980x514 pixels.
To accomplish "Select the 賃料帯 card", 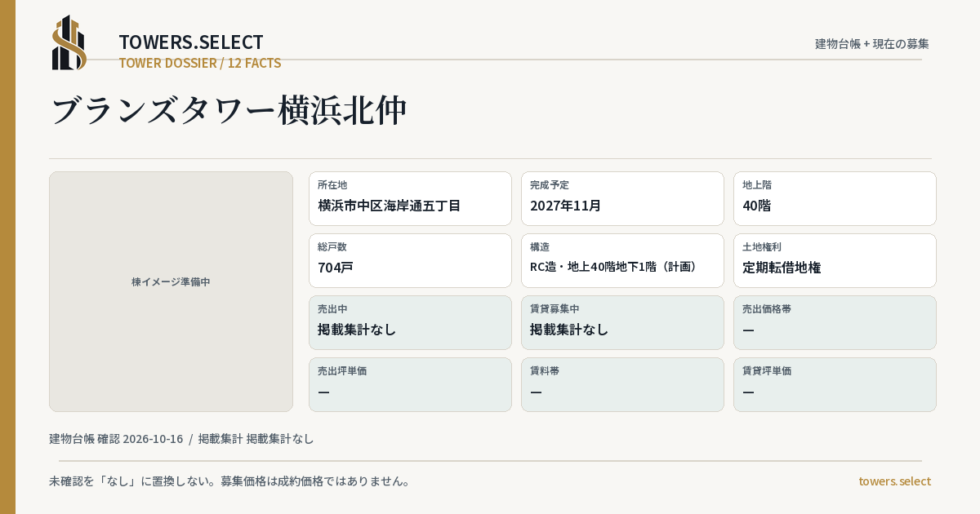I will (622, 384).
